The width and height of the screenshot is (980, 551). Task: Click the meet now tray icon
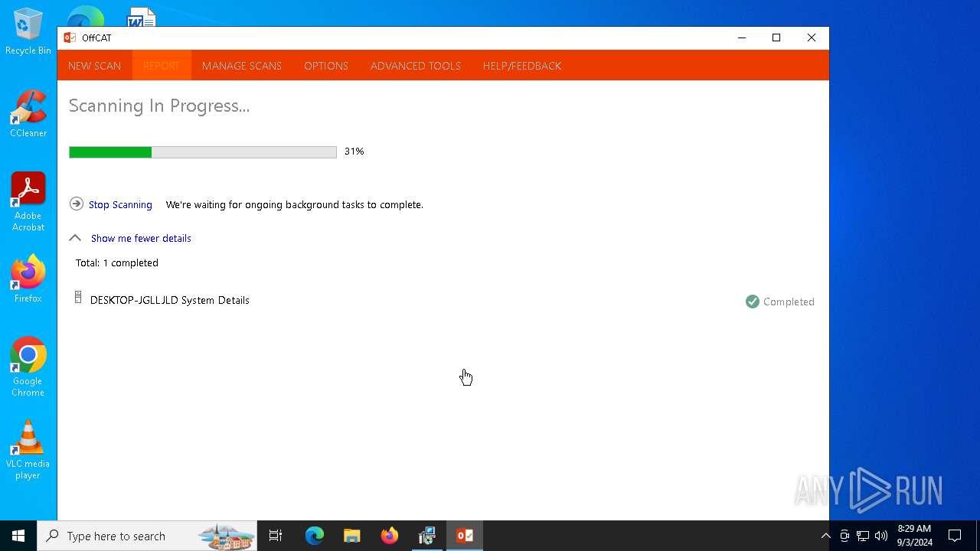pyautogui.click(x=844, y=536)
